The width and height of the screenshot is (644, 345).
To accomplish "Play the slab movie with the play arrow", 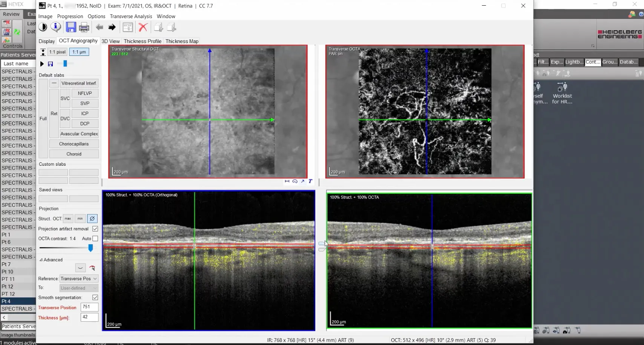I will point(42,64).
